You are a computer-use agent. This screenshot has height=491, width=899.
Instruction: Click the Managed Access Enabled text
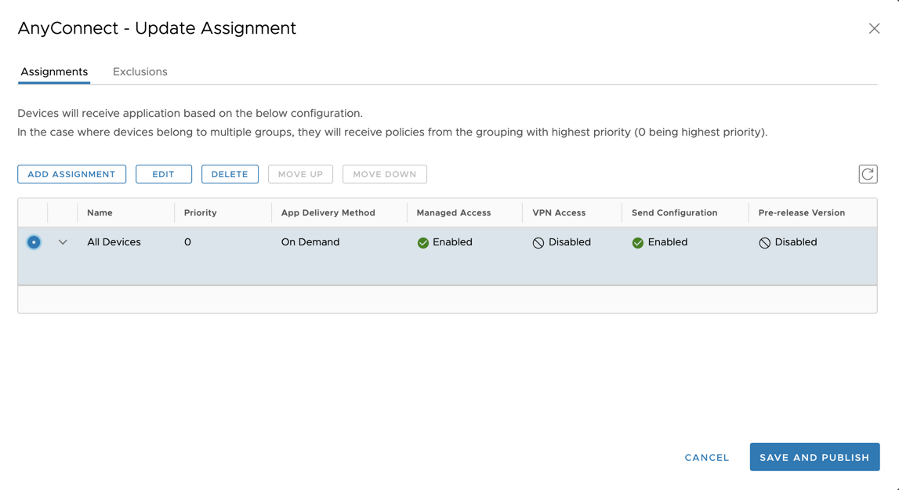tap(452, 242)
